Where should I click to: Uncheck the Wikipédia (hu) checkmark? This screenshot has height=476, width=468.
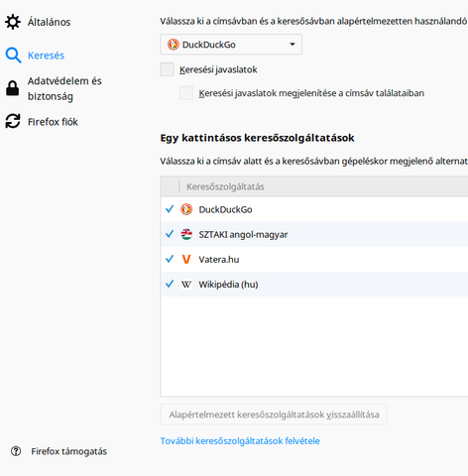(x=170, y=284)
